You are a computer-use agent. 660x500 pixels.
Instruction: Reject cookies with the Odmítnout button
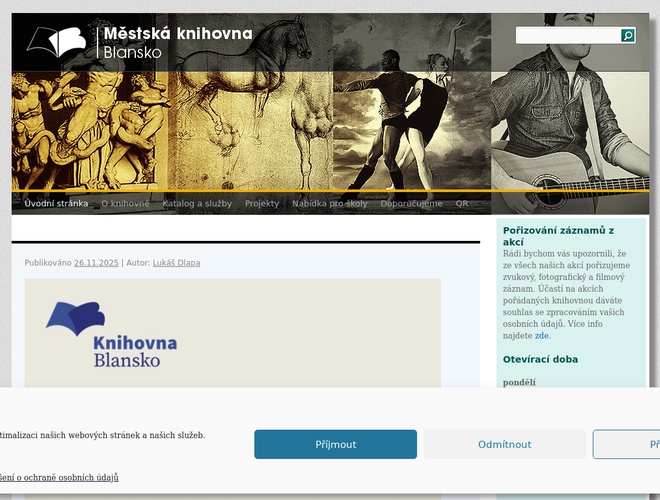[505, 444]
